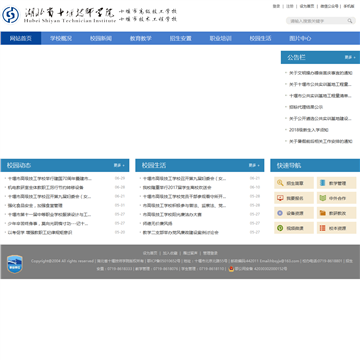Viewport: 360px width, 360px height.
Task: Click the 快速导航 panel title
Action: pyautogui.click(x=289, y=165)
